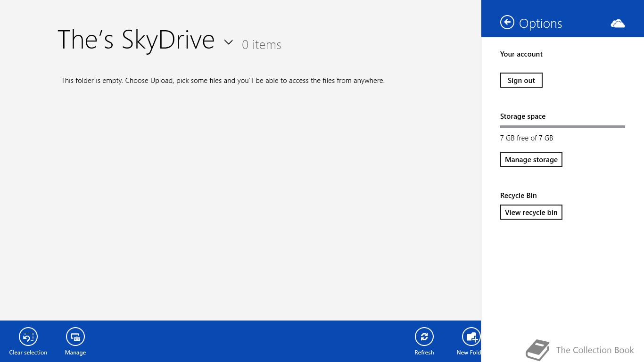Select the "The's SkyDrive" title

[136, 40]
